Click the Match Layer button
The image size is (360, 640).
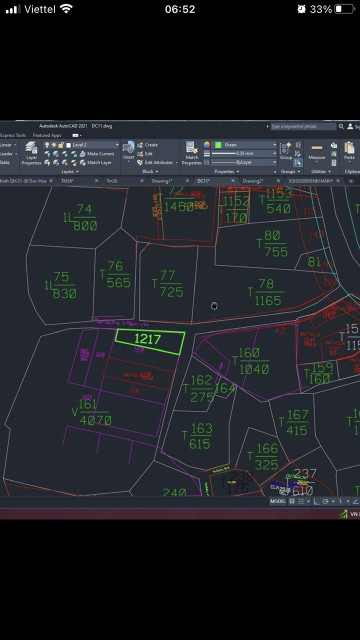point(96,162)
